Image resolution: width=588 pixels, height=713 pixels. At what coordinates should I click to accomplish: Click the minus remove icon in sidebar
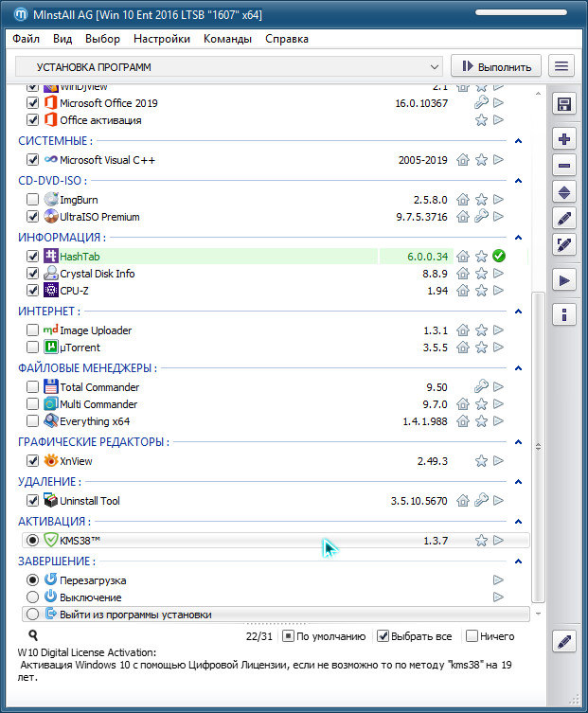(564, 166)
